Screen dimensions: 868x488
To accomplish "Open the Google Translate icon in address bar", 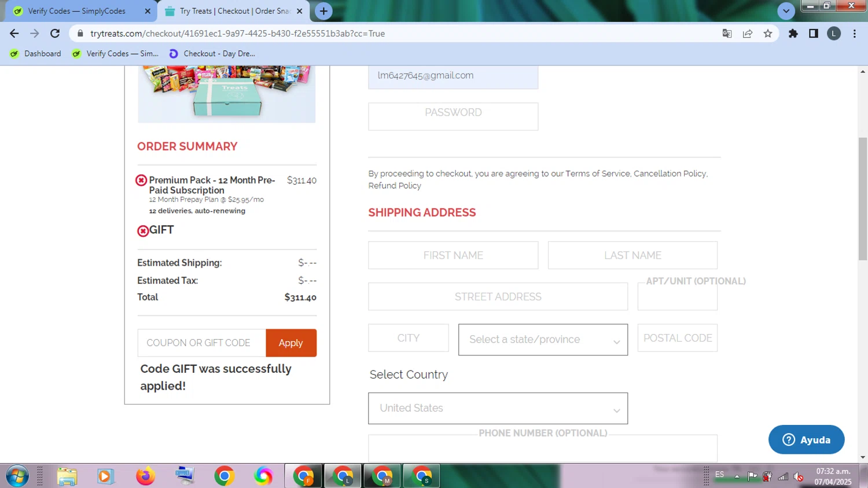I will 727,34.
